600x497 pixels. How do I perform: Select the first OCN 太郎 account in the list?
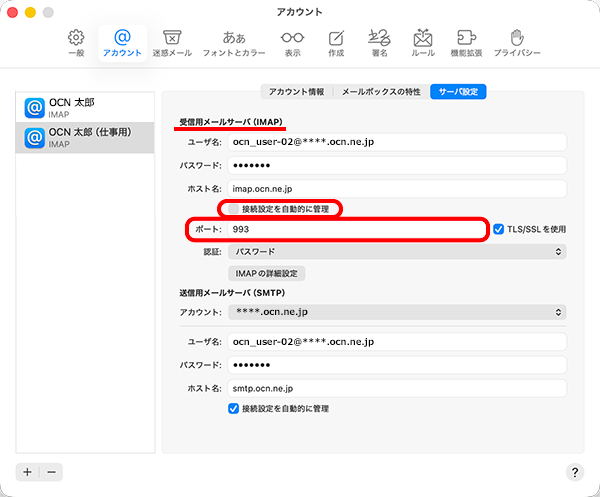pyautogui.click(x=85, y=108)
